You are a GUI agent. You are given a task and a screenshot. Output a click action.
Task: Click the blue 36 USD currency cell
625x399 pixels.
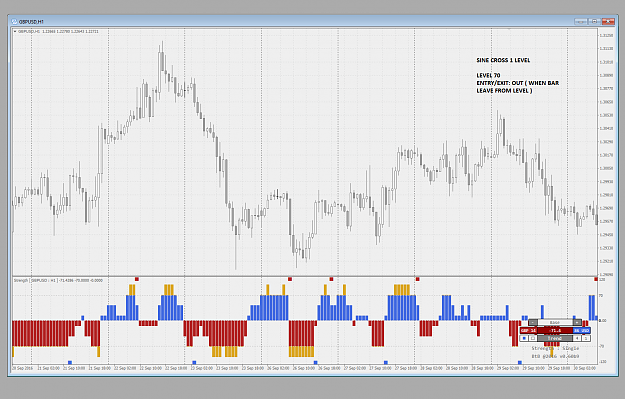click(582, 330)
